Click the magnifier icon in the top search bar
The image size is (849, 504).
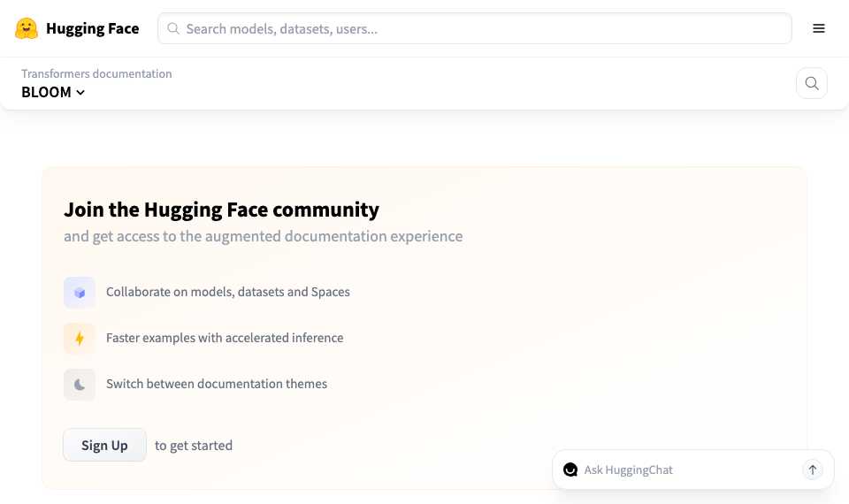(172, 28)
